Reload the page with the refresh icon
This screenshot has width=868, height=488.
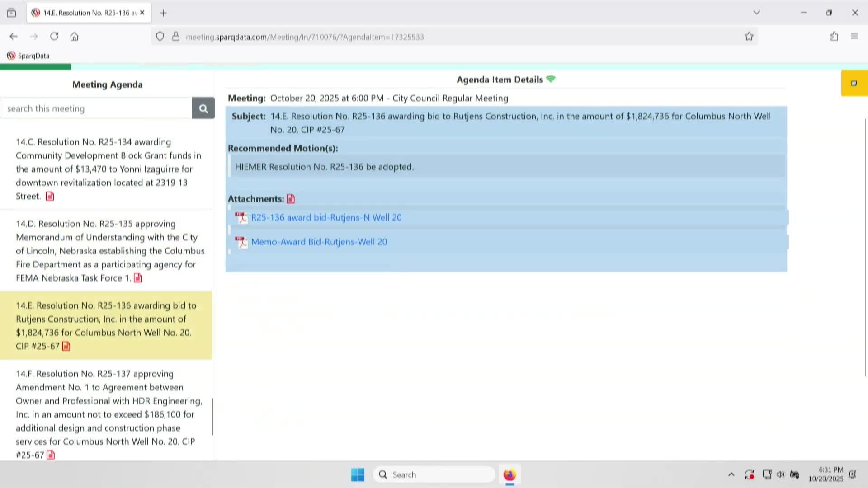point(54,37)
